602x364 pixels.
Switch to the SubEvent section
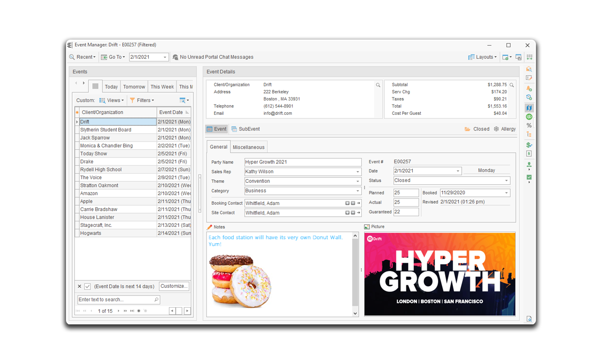click(245, 129)
